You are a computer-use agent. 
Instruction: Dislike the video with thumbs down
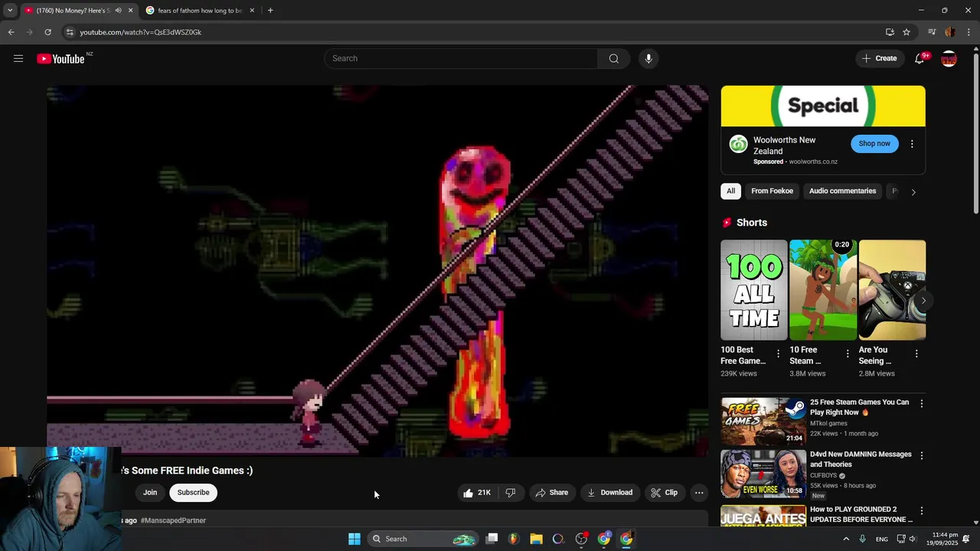point(510,493)
